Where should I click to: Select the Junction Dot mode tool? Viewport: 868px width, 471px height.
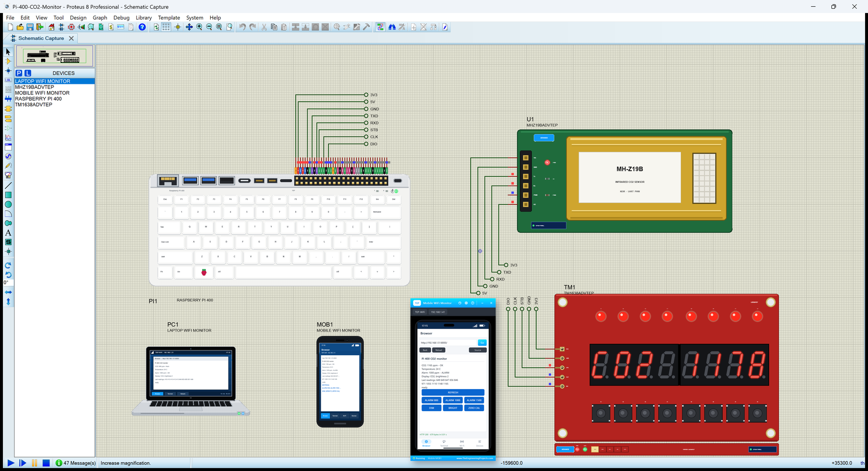pyautogui.click(x=8, y=71)
